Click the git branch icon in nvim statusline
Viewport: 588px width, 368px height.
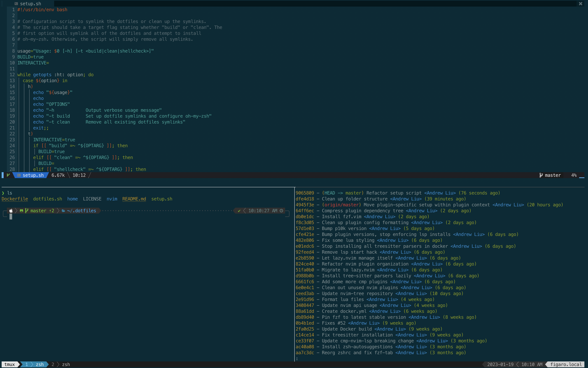point(541,175)
